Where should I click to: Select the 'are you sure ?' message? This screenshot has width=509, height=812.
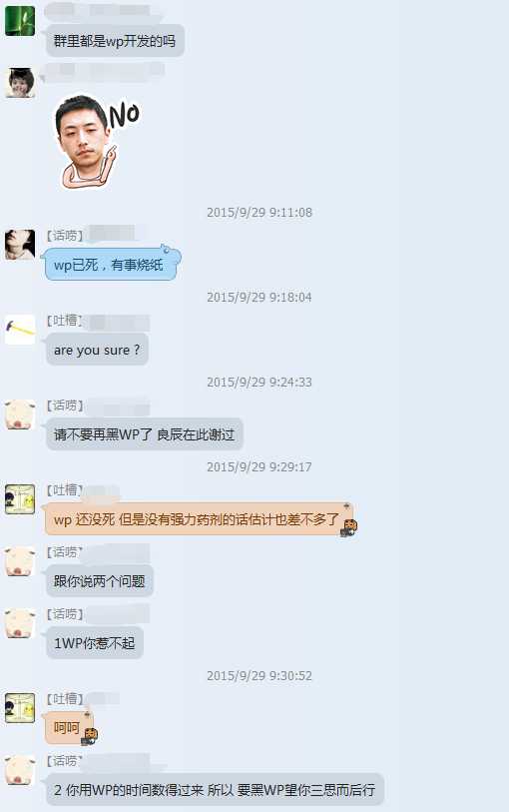pos(97,350)
